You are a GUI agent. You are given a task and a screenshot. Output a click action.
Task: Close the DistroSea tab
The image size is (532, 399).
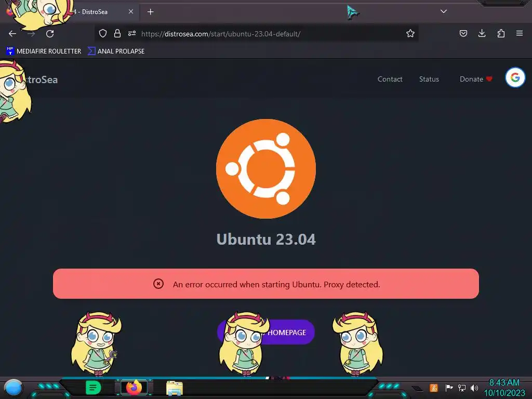130,11
